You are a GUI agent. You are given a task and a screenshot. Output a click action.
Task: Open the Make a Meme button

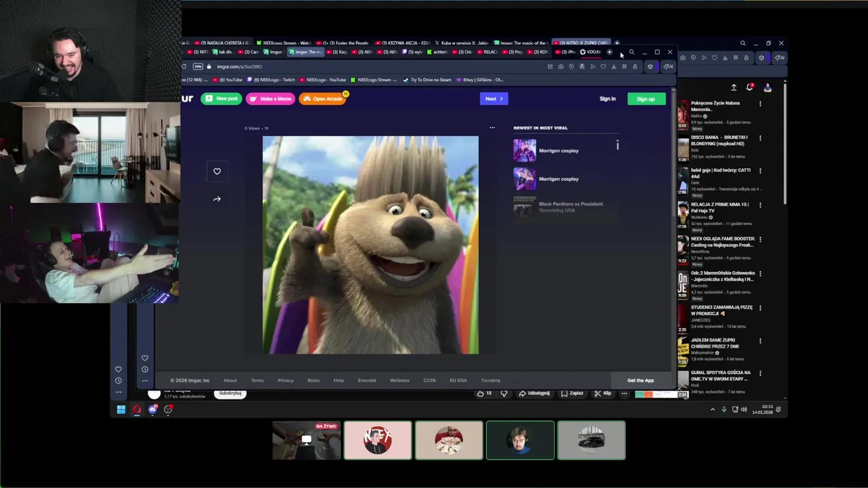(270, 99)
